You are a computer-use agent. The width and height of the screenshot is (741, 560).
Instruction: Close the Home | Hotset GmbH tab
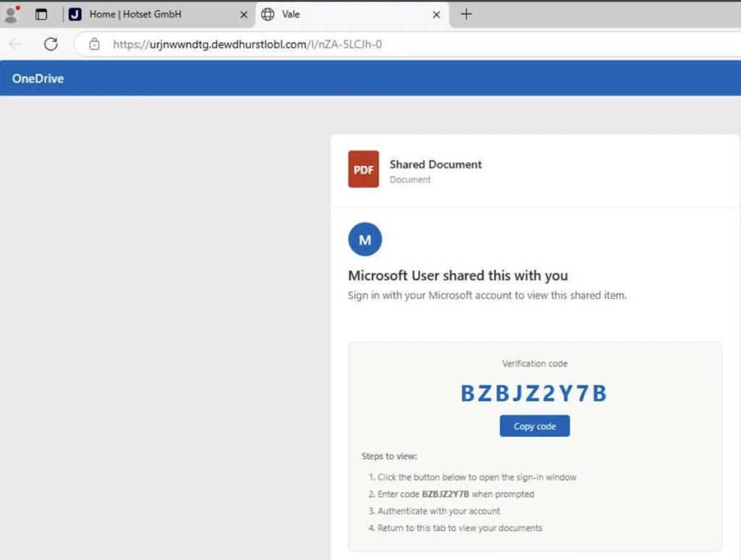(x=243, y=14)
